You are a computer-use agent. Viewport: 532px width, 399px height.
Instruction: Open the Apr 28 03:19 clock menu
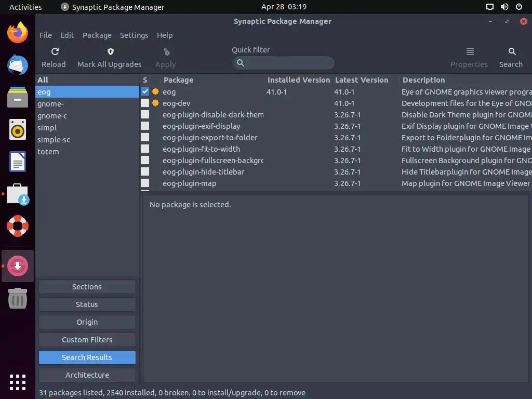coord(284,7)
